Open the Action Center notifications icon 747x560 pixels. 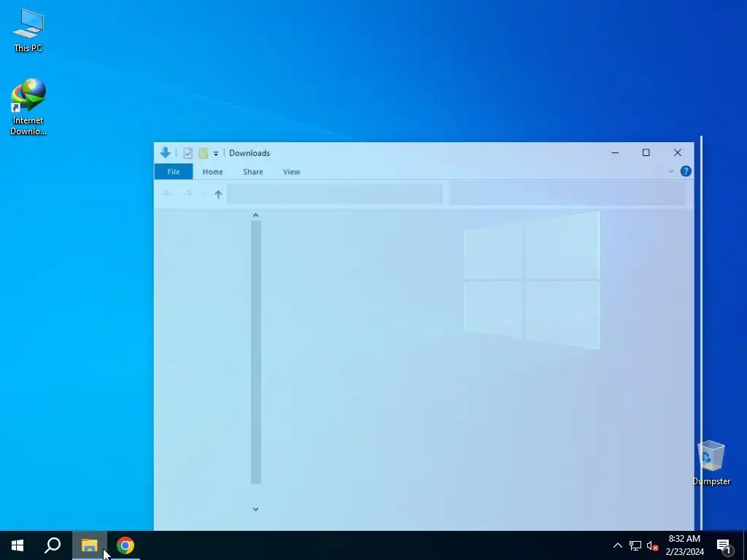click(724, 546)
